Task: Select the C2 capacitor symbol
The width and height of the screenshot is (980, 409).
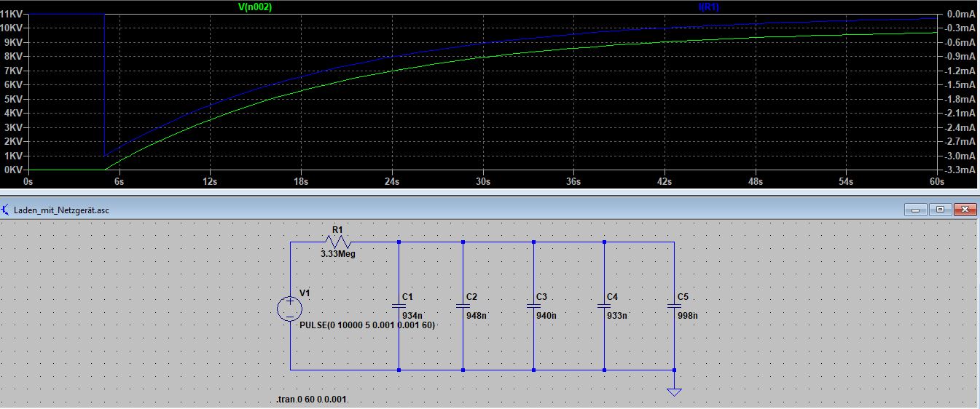Action: coord(463,306)
